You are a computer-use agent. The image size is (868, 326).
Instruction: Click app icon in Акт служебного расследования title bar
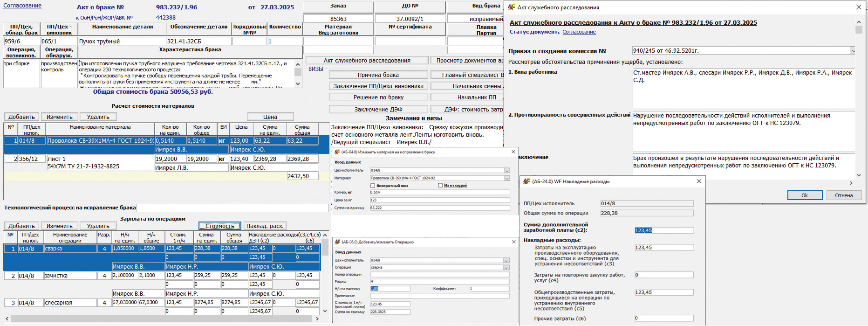(x=512, y=7)
